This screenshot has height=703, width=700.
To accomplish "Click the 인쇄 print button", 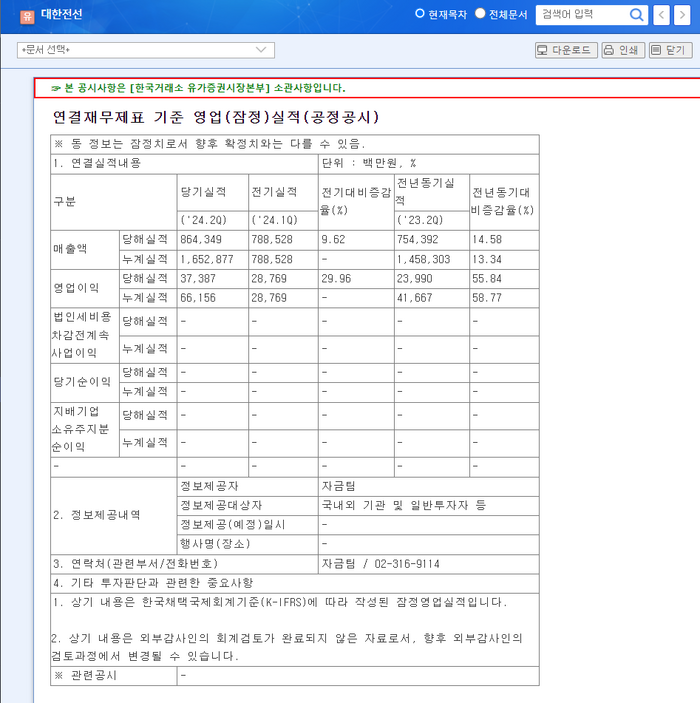I will 623,50.
